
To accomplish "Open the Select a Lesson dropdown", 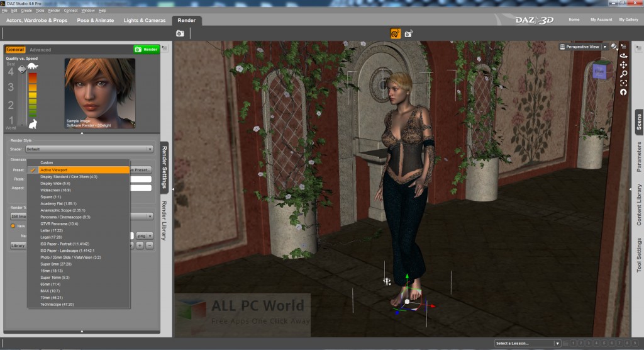I will (x=528, y=343).
